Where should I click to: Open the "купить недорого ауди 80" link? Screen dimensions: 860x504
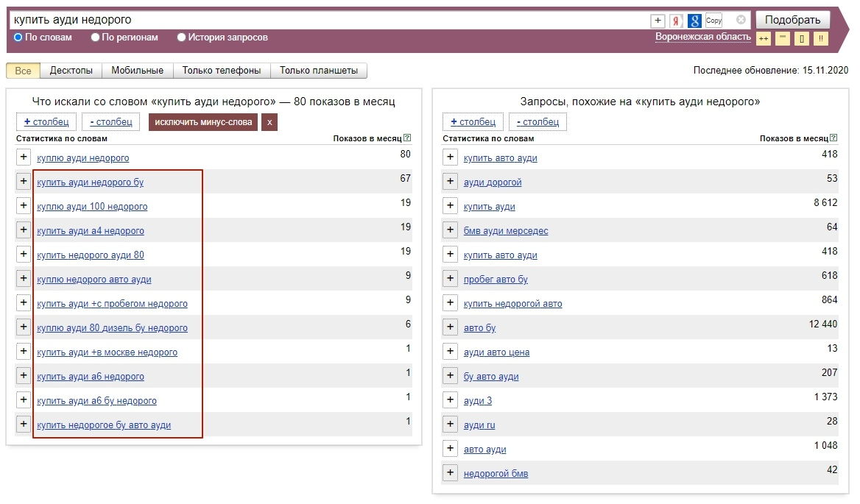(91, 255)
